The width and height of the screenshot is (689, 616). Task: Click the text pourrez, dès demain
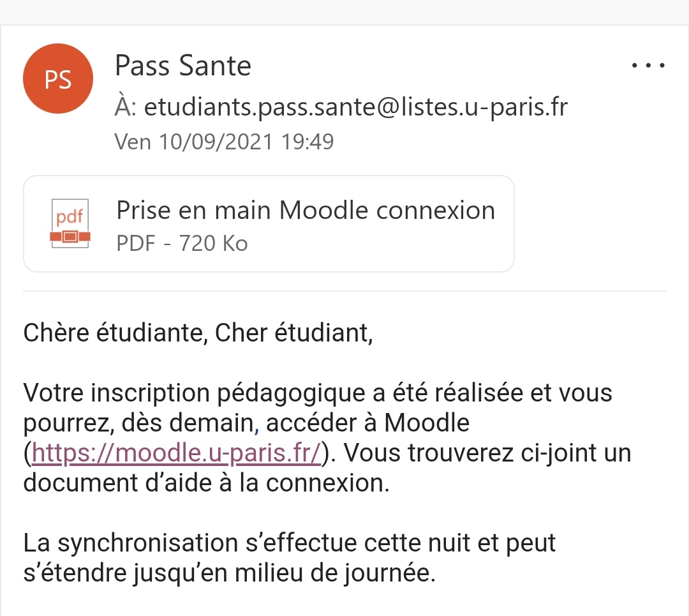click(x=138, y=423)
